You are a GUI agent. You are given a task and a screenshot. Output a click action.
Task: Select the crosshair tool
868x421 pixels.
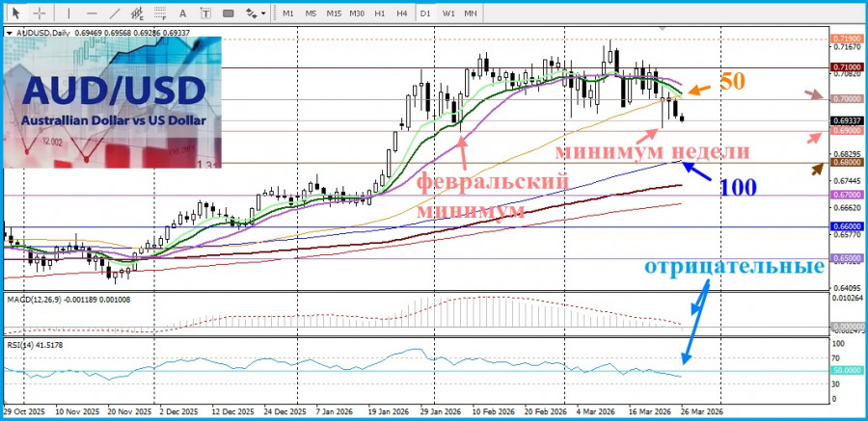pos(40,13)
